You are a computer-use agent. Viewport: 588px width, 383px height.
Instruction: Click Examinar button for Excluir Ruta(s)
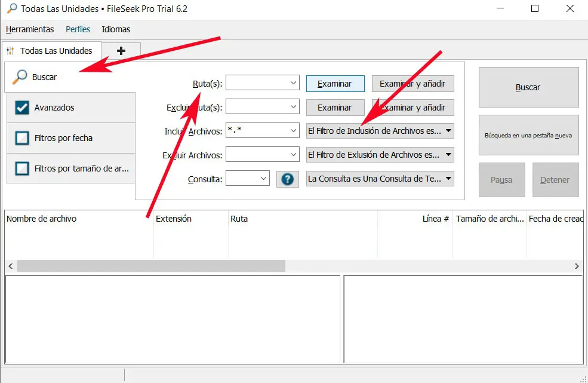[335, 108]
